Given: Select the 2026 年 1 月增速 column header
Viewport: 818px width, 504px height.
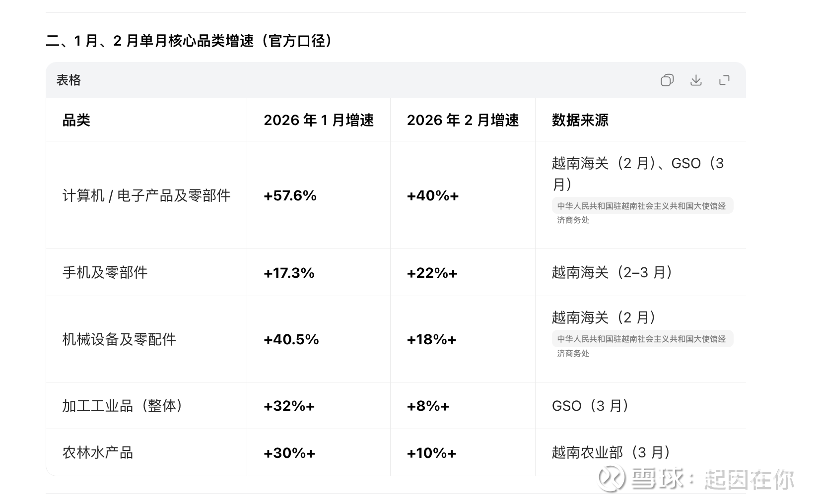Looking at the screenshot, I should click(x=318, y=120).
